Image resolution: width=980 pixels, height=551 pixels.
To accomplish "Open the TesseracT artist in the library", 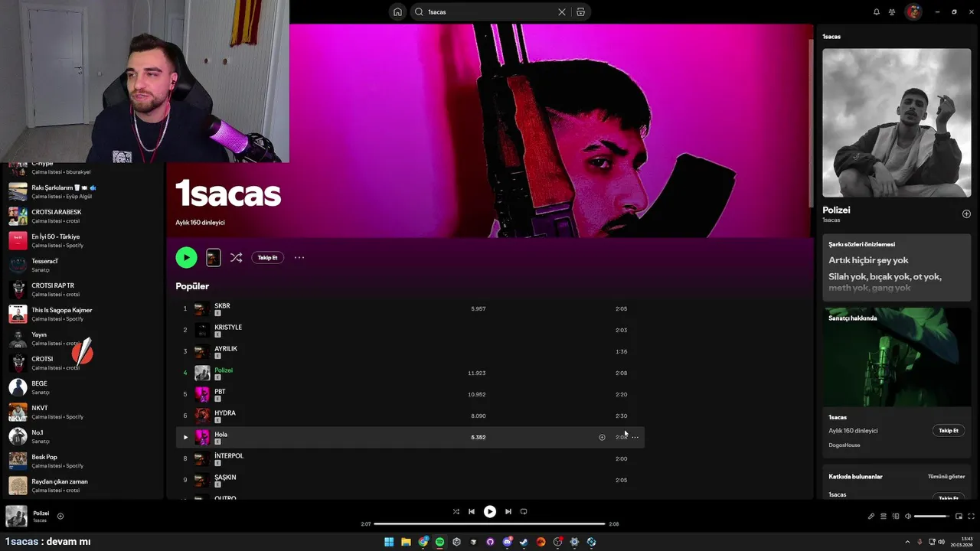I will tap(84, 265).
